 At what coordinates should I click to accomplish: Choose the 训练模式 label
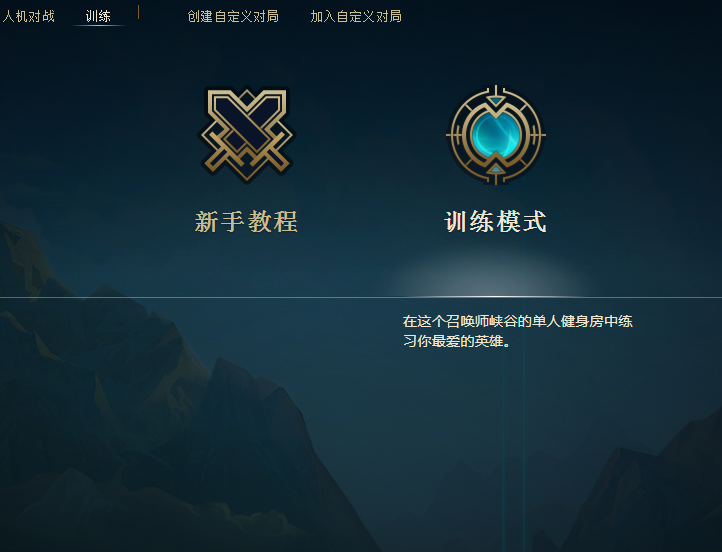[x=496, y=222]
